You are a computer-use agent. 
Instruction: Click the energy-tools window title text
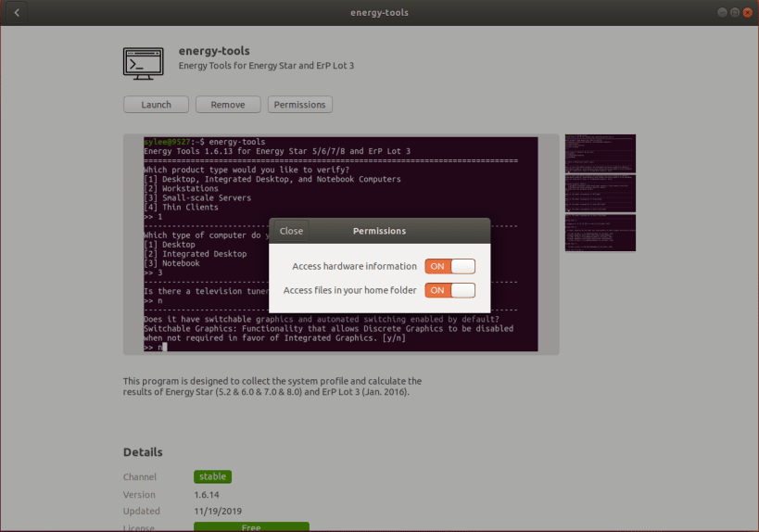380,13
